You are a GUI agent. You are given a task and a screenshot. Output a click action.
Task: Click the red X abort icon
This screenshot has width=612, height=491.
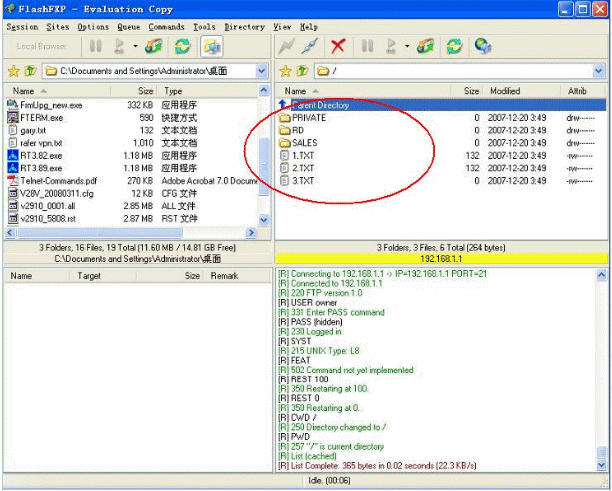338,46
